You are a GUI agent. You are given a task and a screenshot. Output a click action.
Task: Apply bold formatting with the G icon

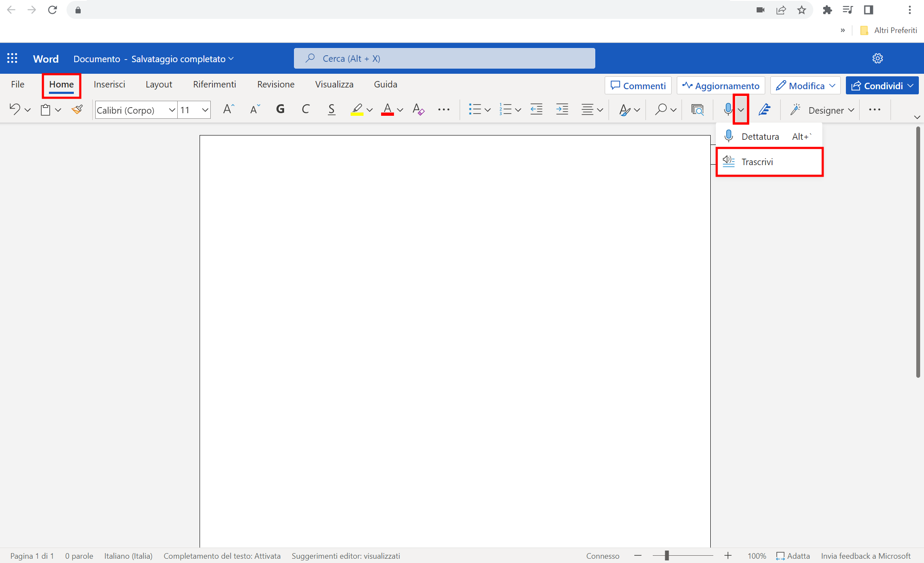[x=280, y=109]
